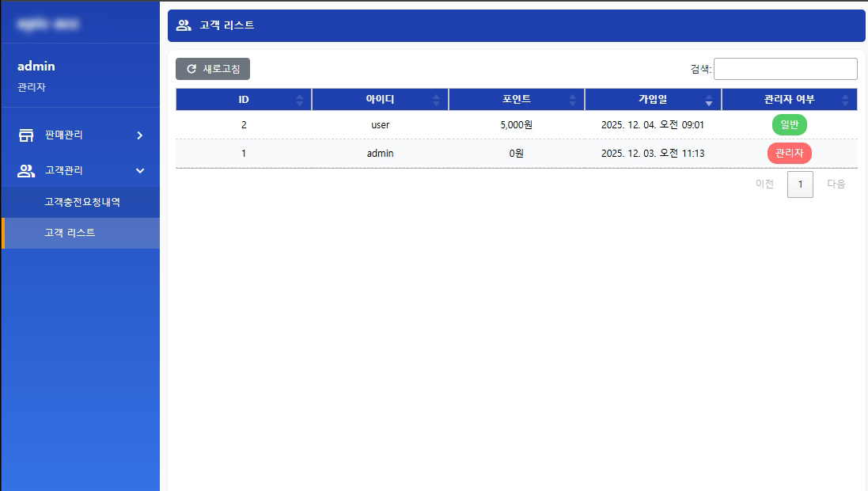This screenshot has width=868, height=491.
Task: Select 고객 리스트 in the sidebar
Action: pyautogui.click(x=70, y=233)
